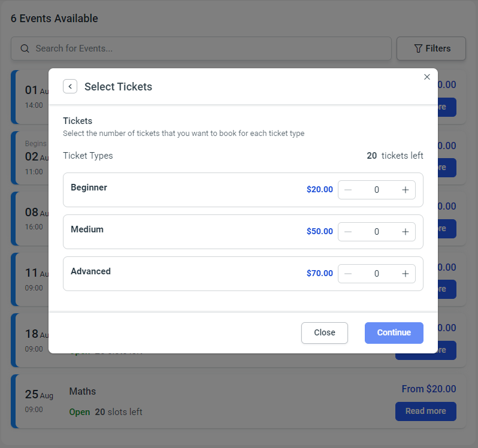The height and width of the screenshot is (448, 478).
Task: Open Read more for Maths event
Action: coord(425,411)
